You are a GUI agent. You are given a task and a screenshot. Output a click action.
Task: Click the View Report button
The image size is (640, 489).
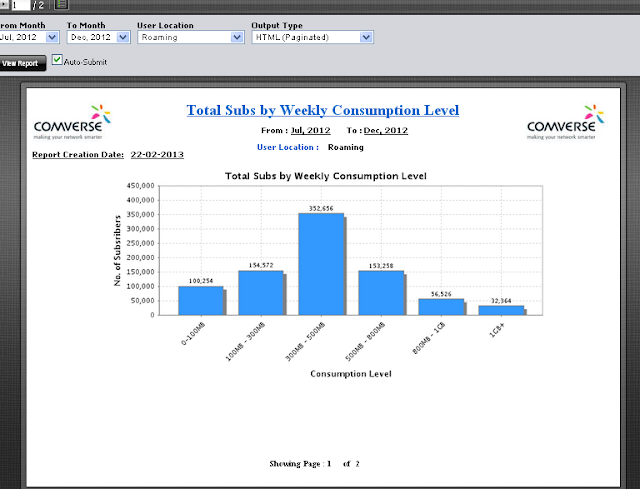point(22,63)
